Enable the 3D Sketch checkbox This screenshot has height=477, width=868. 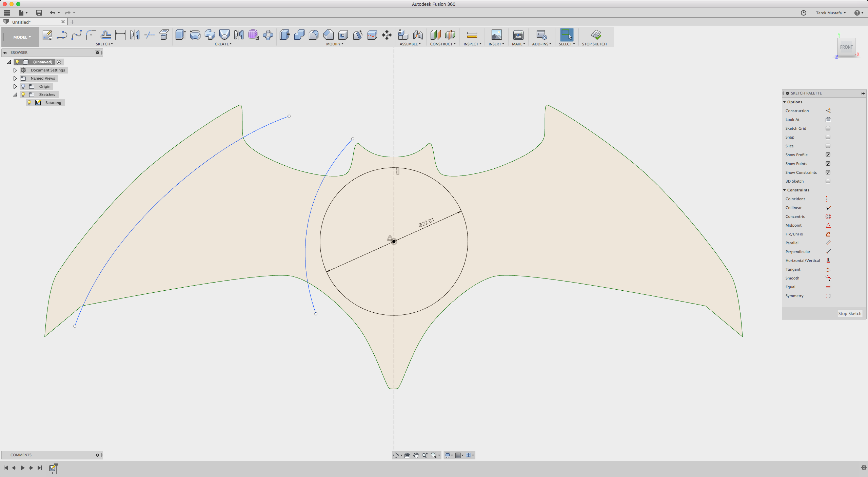[828, 181]
